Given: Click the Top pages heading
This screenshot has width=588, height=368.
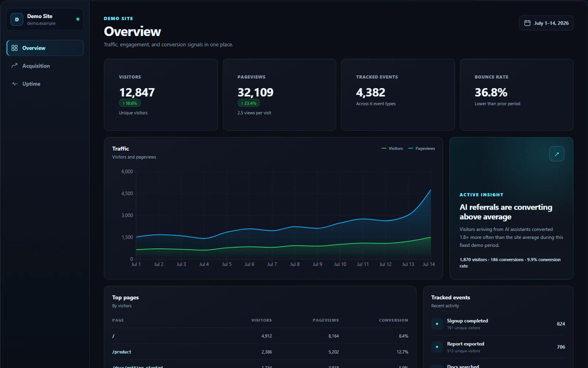Looking at the screenshot, I should click(x=125, y=297).
